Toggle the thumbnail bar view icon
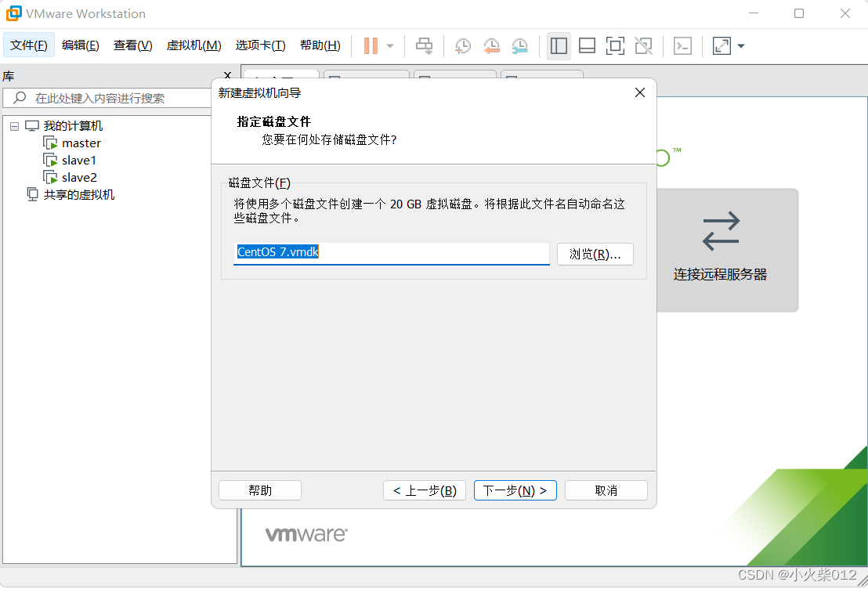The height and width of the screenshot is (589, 868). (x=587, y=45)
